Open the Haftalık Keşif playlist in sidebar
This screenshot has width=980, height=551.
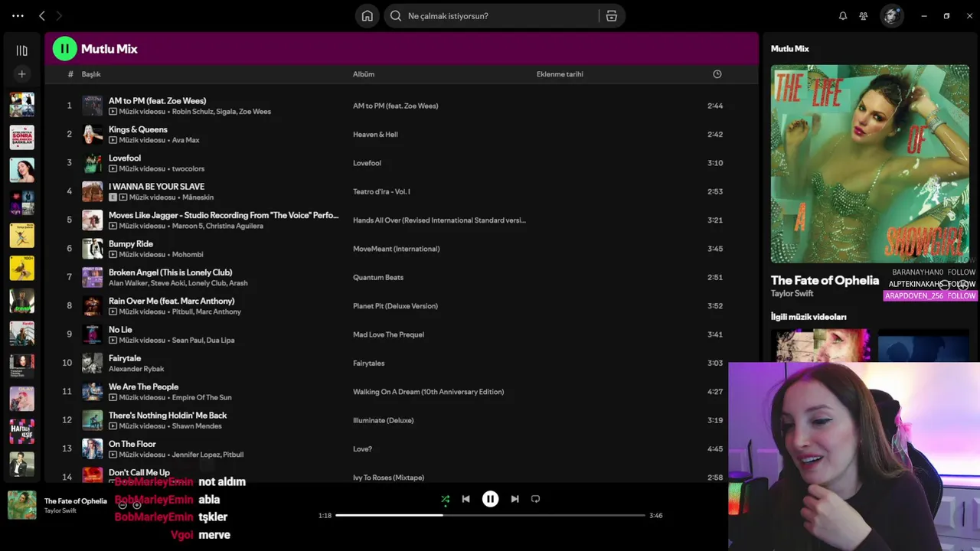click(21, 432)
